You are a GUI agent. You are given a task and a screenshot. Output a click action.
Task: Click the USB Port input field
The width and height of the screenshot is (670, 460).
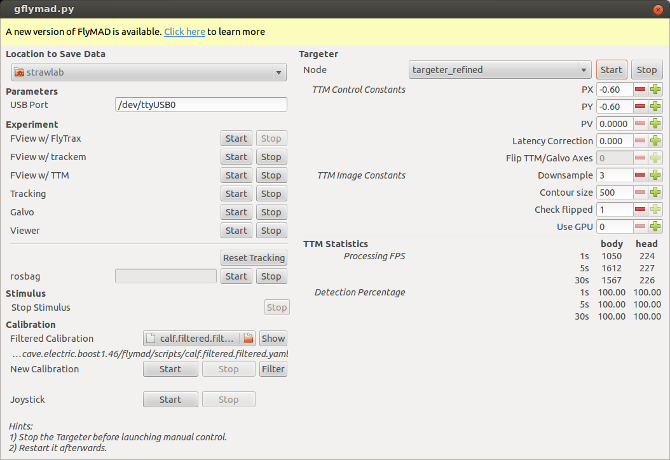pos(201,105)
